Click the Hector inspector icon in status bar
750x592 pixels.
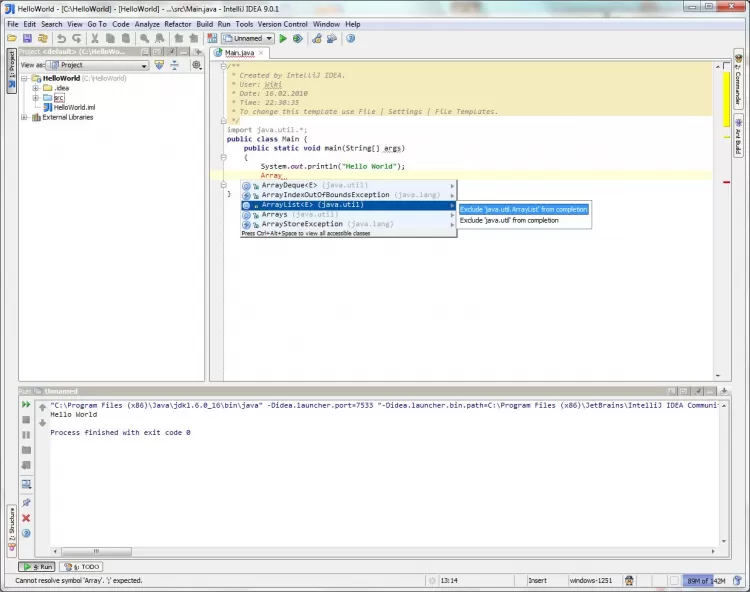(630, 580)
